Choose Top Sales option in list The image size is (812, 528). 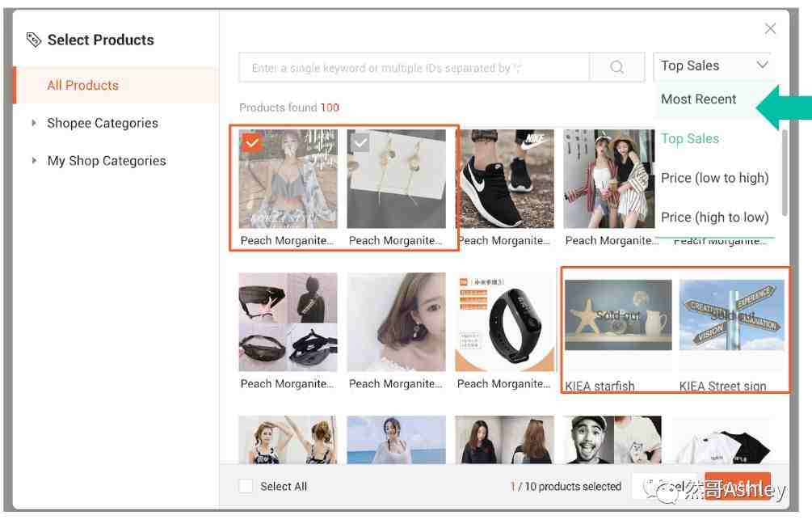[x=689, y=139]
